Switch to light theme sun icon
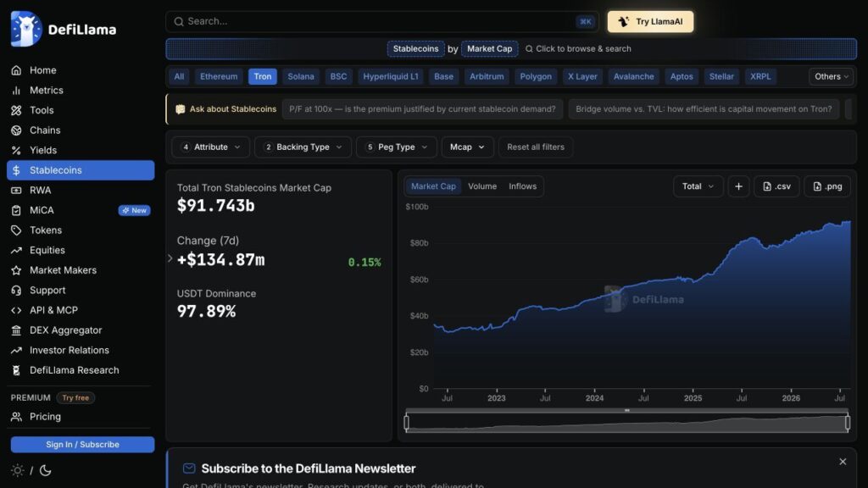The height and width of the screenshot is (488, 868). (17, 470)
